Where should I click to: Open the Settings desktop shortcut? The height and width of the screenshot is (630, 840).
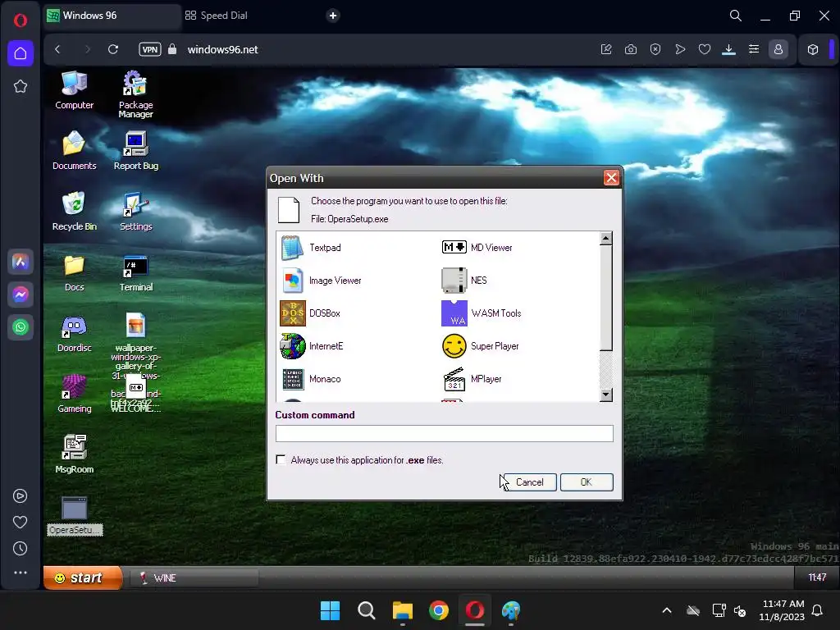tap(135, 211)
